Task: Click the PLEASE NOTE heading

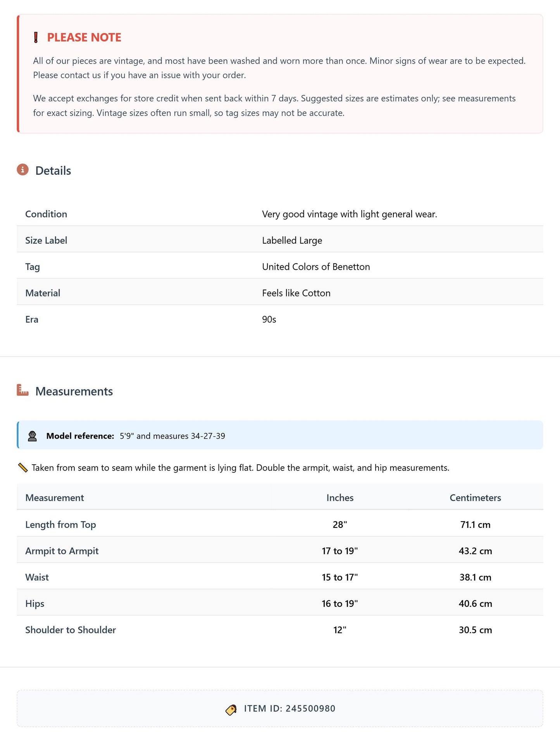Action: [x=84, y=38]
